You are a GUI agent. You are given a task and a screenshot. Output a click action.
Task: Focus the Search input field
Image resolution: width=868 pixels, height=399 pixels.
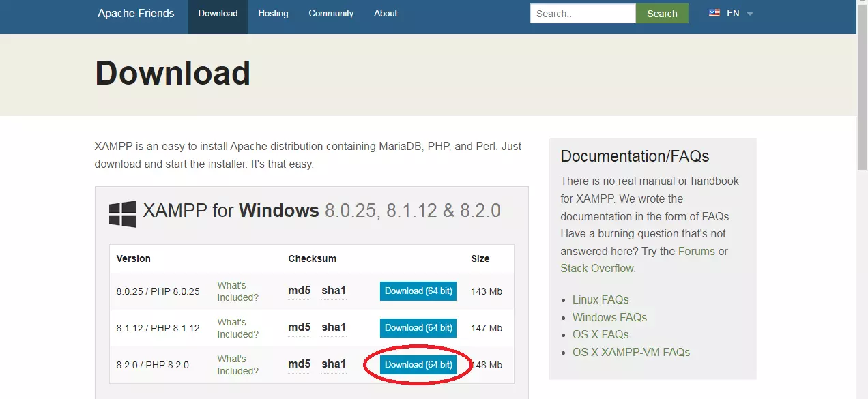[x=583, y=14]
